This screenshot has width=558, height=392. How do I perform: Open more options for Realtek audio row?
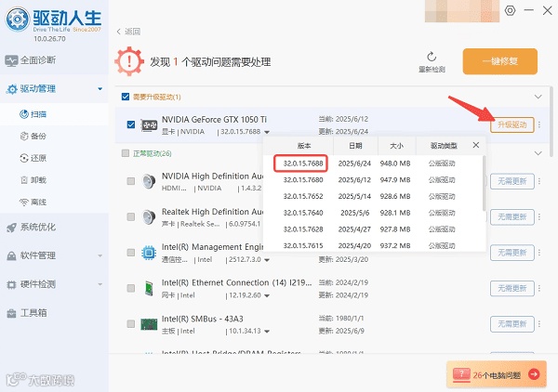[539, 216]
